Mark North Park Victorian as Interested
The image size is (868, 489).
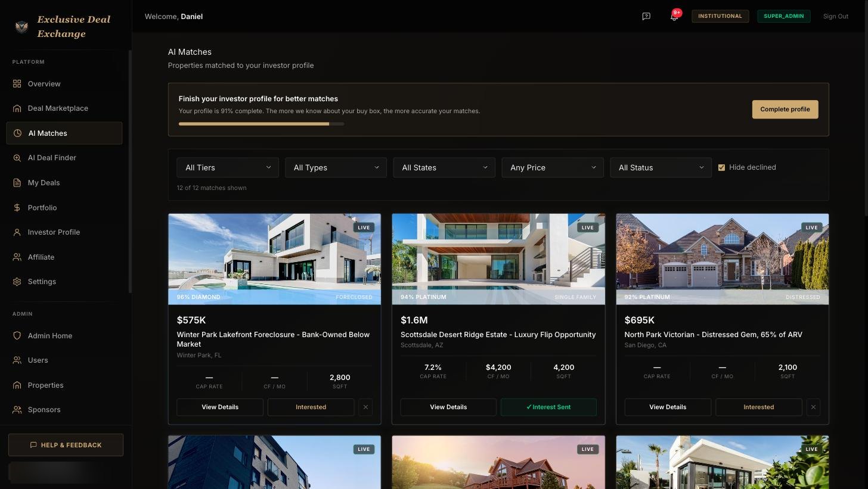[x=759, y=407]
